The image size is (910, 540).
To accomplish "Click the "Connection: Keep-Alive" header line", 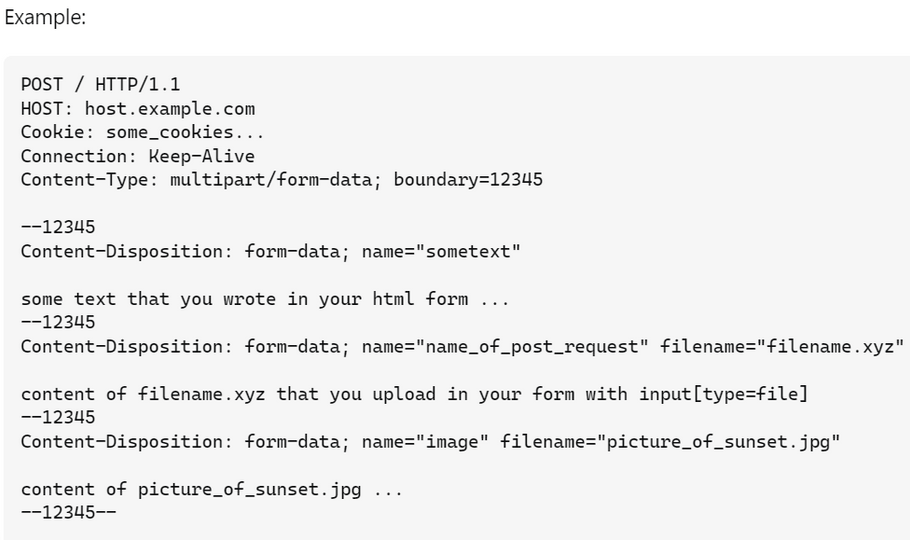I will pyautogui.click(x=138, y=156).
